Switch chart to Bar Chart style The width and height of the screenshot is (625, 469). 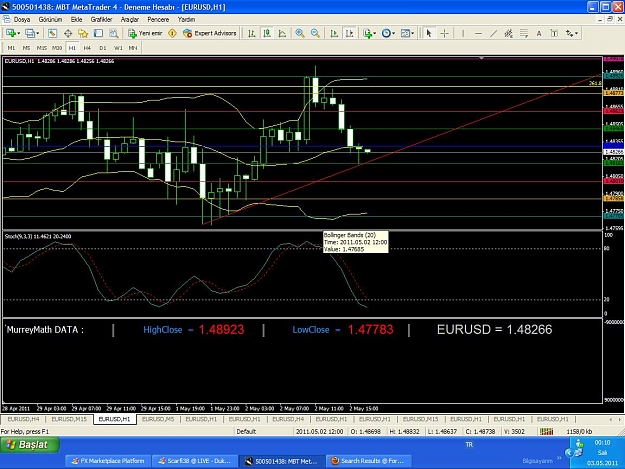point(252,33)
